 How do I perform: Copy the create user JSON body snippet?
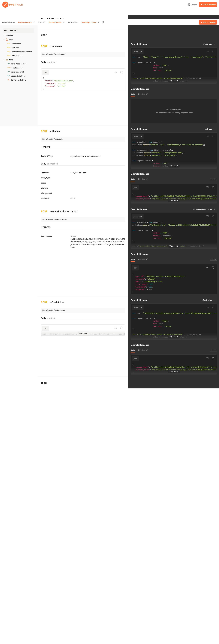pyautogui.click(x=121, y=72)
